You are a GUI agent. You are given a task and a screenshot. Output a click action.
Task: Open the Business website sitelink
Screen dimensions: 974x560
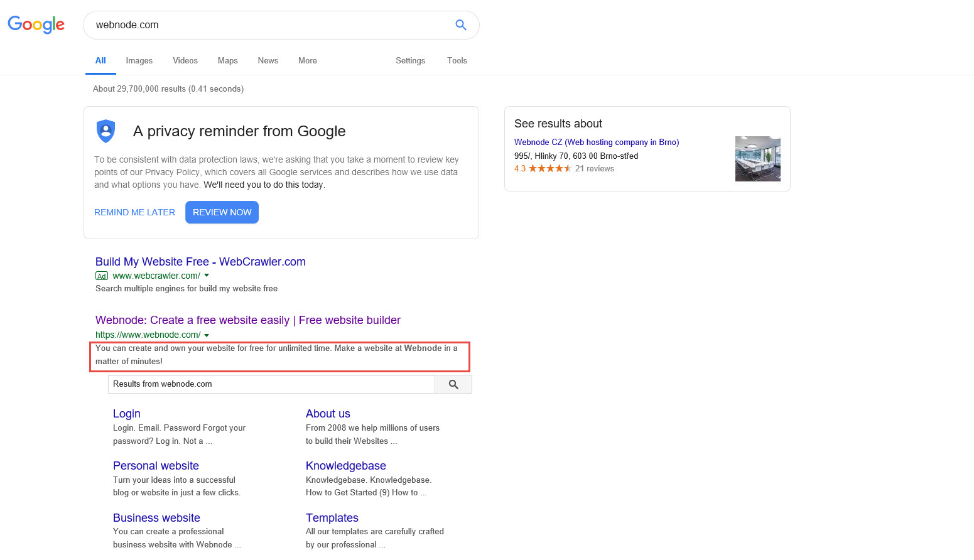point(156,518)
